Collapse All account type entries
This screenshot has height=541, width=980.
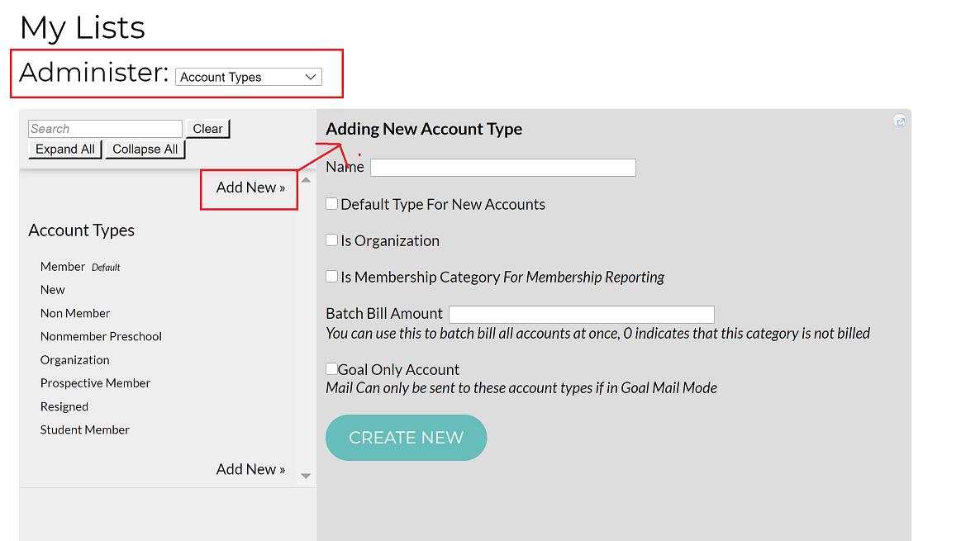(x=145, y=149)
